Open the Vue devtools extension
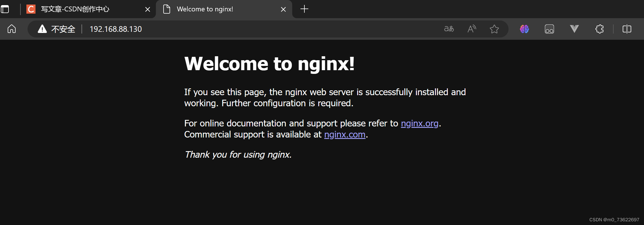Screen dimensions: 644x225 [574, 29]
